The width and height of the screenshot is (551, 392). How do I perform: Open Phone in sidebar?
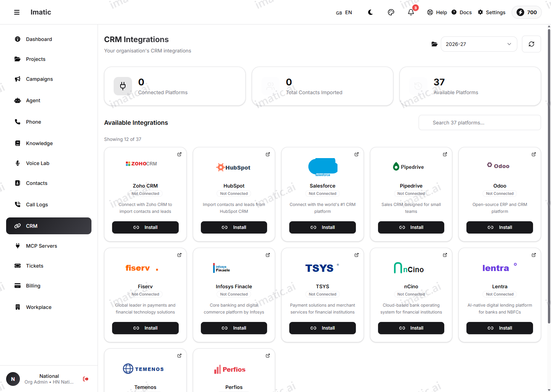point(49,122)
